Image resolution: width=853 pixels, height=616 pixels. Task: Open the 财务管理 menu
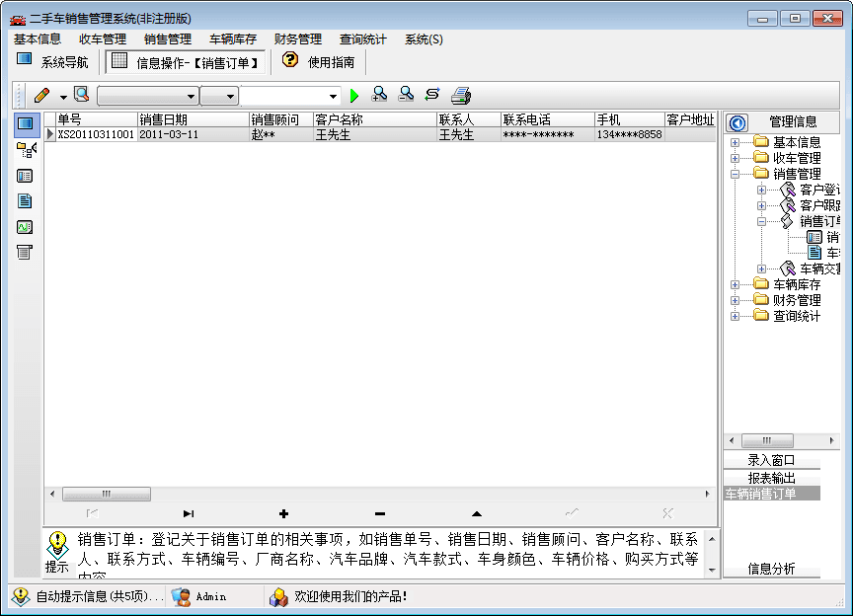(297, 39)
